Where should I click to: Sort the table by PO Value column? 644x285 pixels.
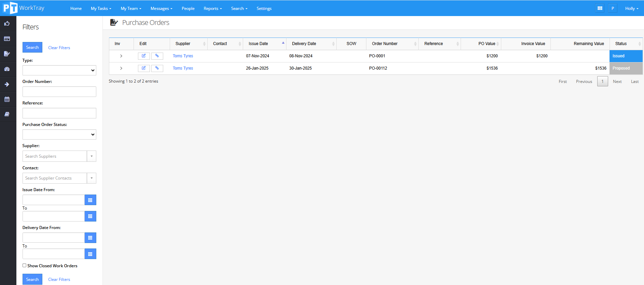tap(486, 44)
